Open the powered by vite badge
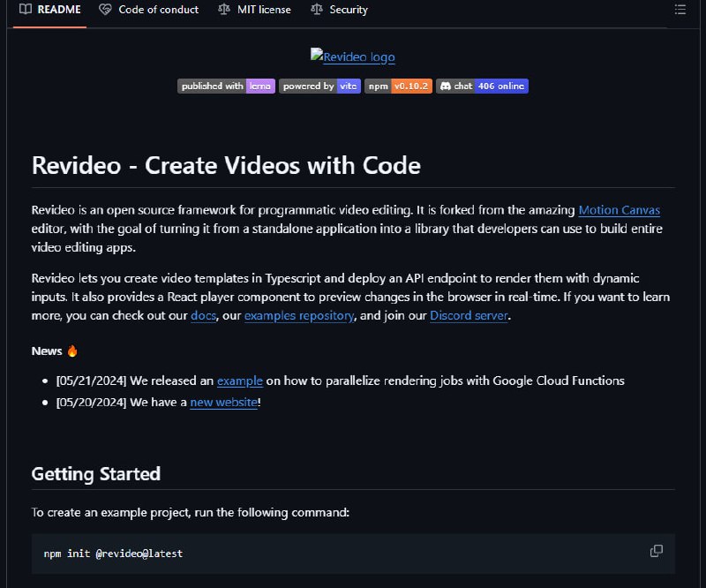The height and width of the screenshot is (588, 706). 319,86
